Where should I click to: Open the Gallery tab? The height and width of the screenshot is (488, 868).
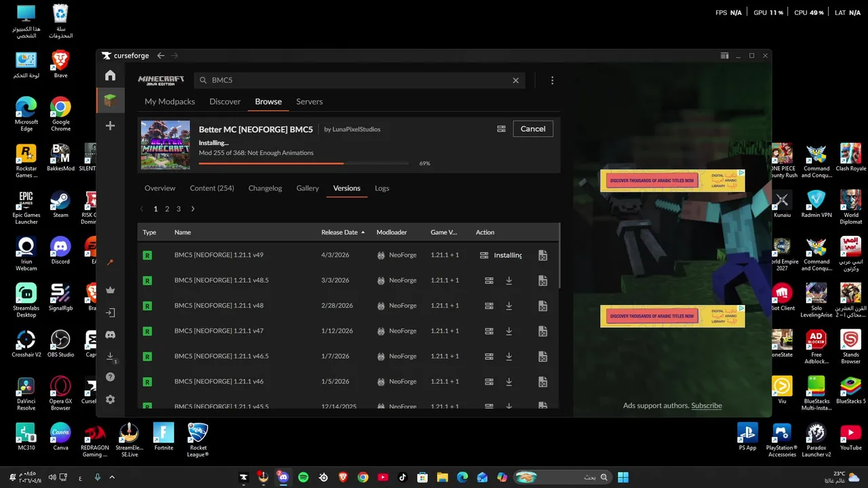[x=307, y=188]
